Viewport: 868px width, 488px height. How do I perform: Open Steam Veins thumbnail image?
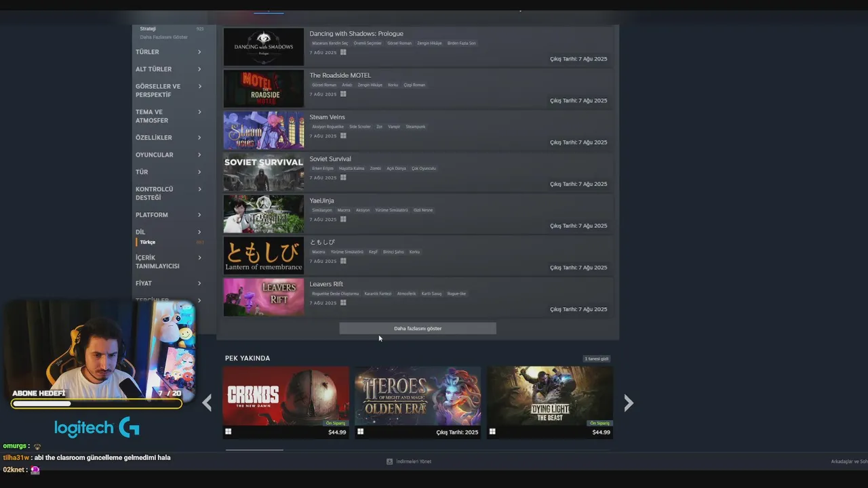pyautogui.click(x=264, y=130)
